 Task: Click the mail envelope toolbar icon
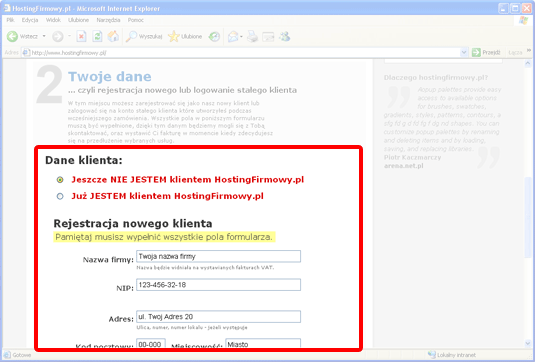233,36
